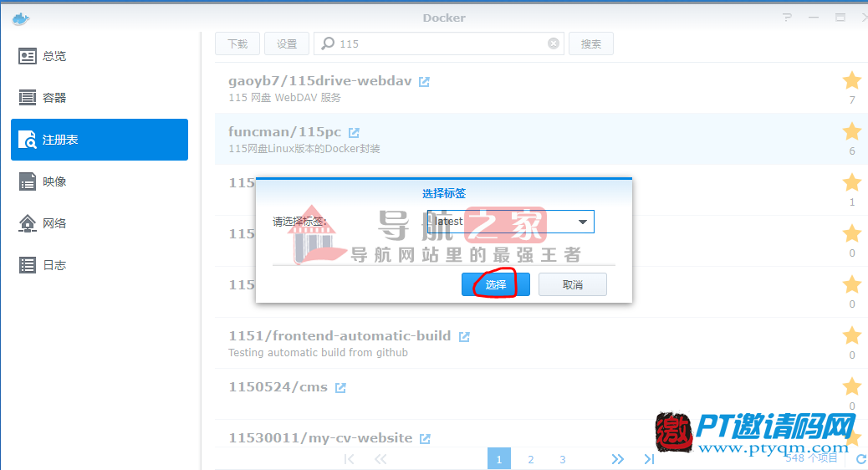868x470 pixels.
Task: Jump to last page arrow
Action: [x=650, y=459]
